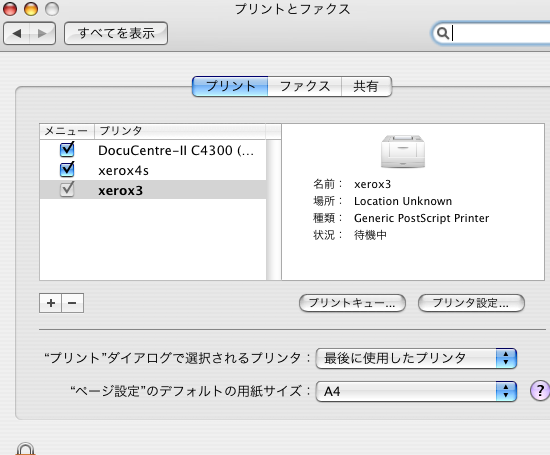Select the xerox4s printer row
550x455 pixels.
click(153, 170)
